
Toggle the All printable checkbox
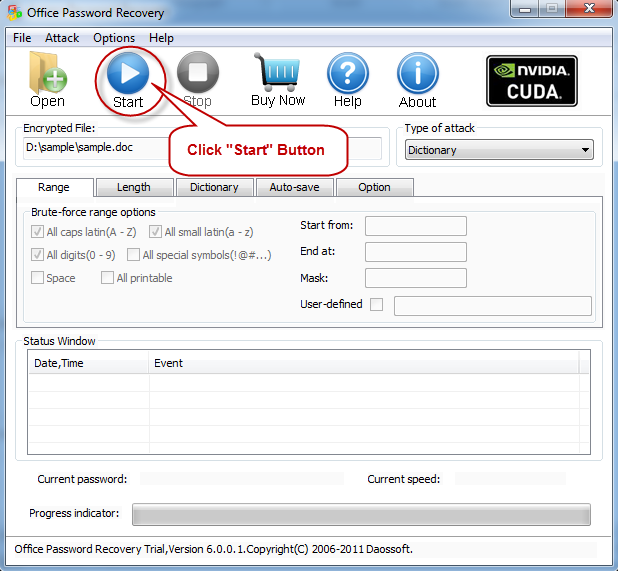tap(107, 278)
